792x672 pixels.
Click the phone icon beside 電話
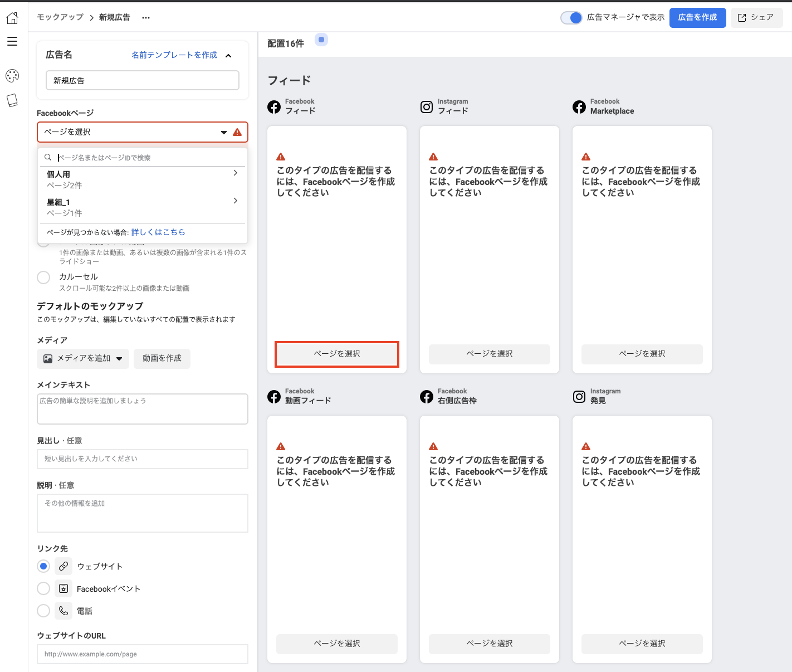pos(63,611)
